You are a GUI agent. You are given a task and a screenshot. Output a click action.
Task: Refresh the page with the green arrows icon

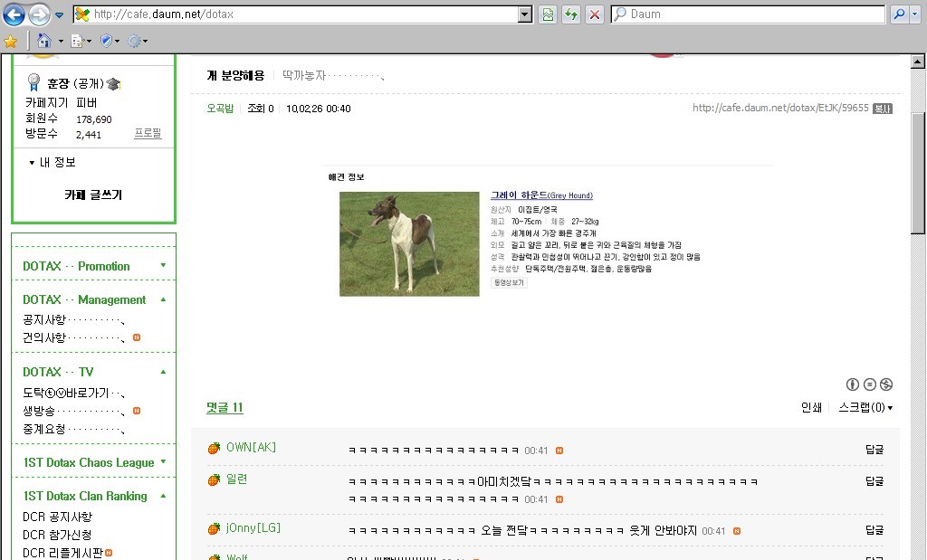[571, 14]
